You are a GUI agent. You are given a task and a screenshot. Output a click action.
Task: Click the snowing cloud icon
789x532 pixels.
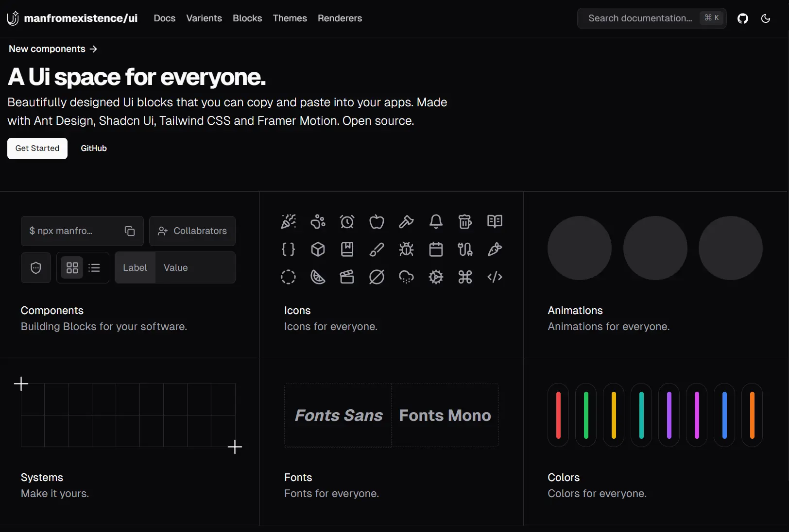(x=406, y=277)
